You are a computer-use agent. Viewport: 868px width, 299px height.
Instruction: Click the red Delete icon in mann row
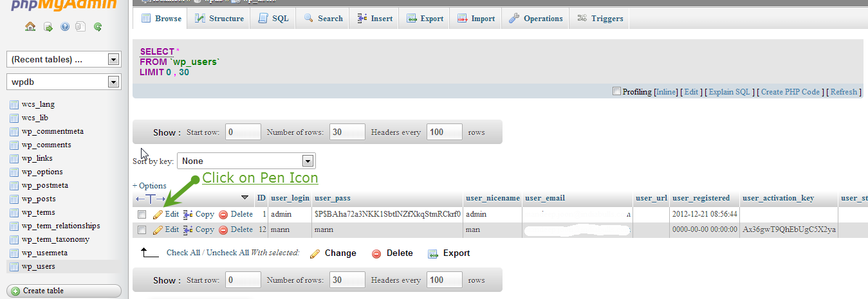223,230
